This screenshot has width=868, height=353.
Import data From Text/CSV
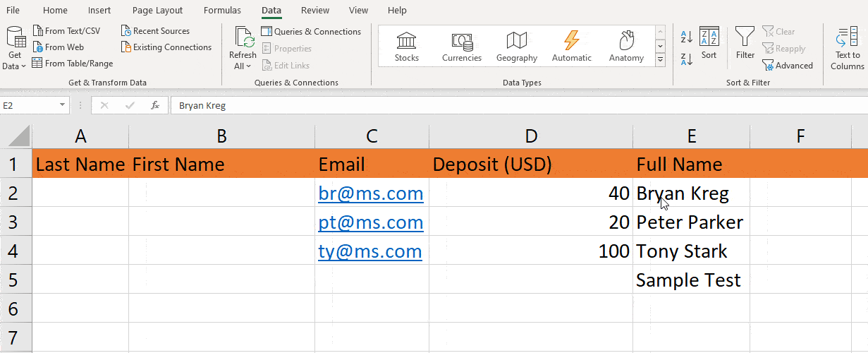(66, 31)
